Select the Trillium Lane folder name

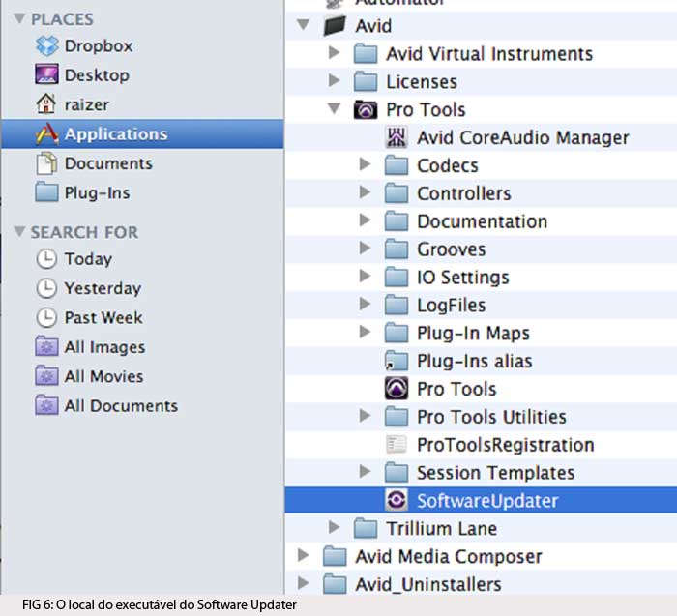coord(441,528)
